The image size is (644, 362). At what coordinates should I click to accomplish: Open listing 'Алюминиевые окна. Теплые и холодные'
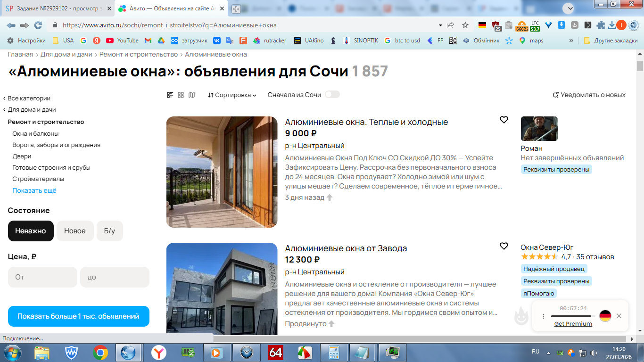366,122
